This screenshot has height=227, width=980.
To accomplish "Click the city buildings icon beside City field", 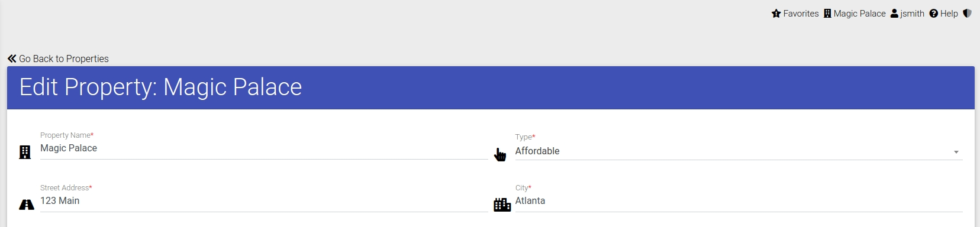I will (x=502, y=205).
